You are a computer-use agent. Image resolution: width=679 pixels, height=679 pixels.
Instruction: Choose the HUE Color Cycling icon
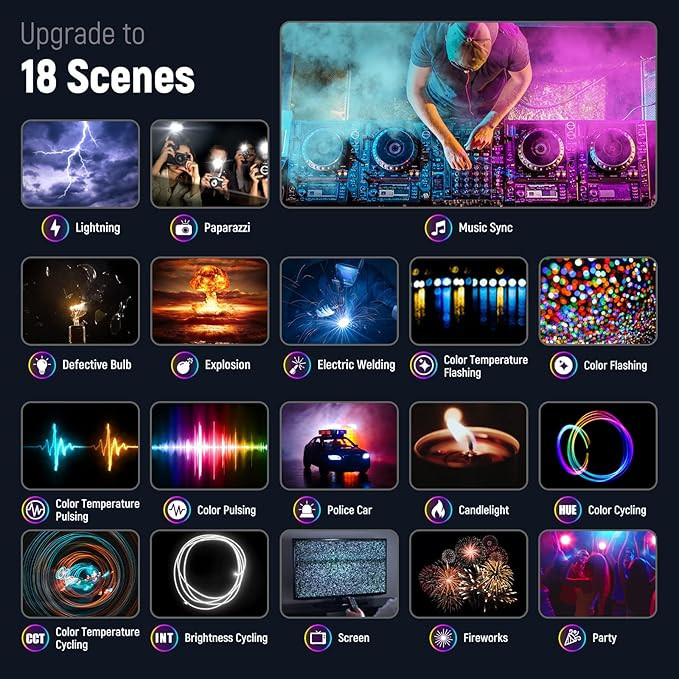click(x=568, y=510)
